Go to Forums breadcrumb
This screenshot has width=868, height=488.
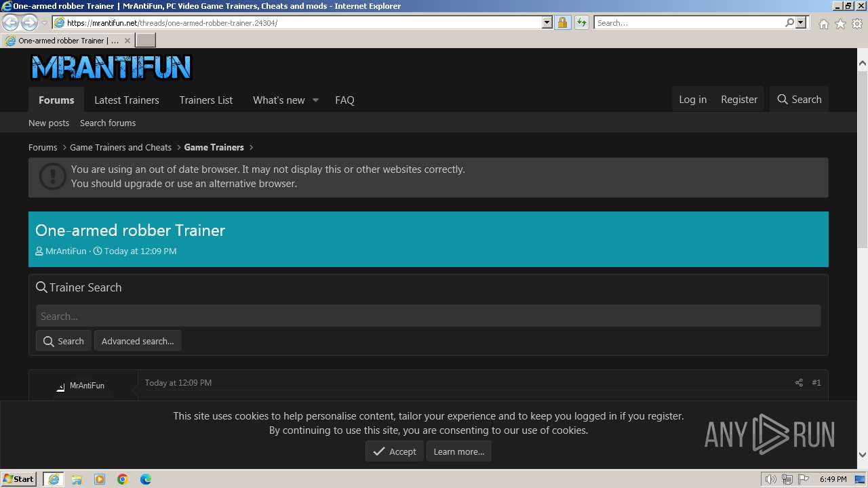coord(43,147)
